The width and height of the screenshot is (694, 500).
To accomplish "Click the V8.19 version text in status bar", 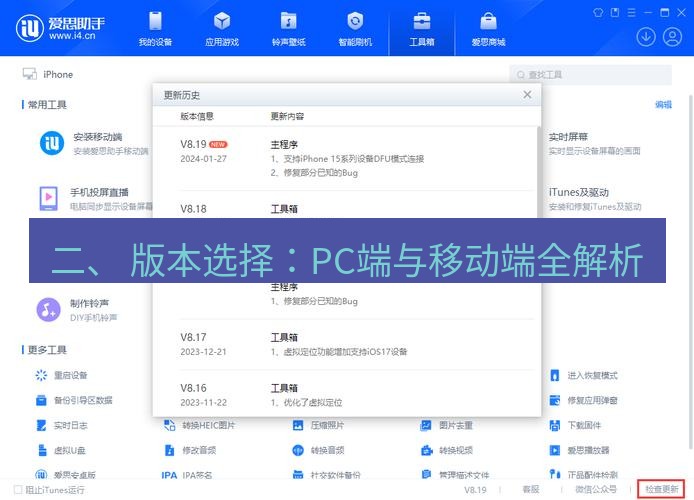I will click(x=475, y=490).
